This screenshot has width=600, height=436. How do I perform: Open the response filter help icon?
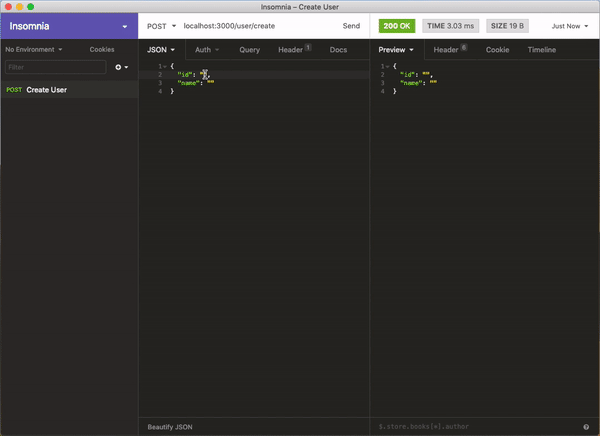click(x=586, y=427)
